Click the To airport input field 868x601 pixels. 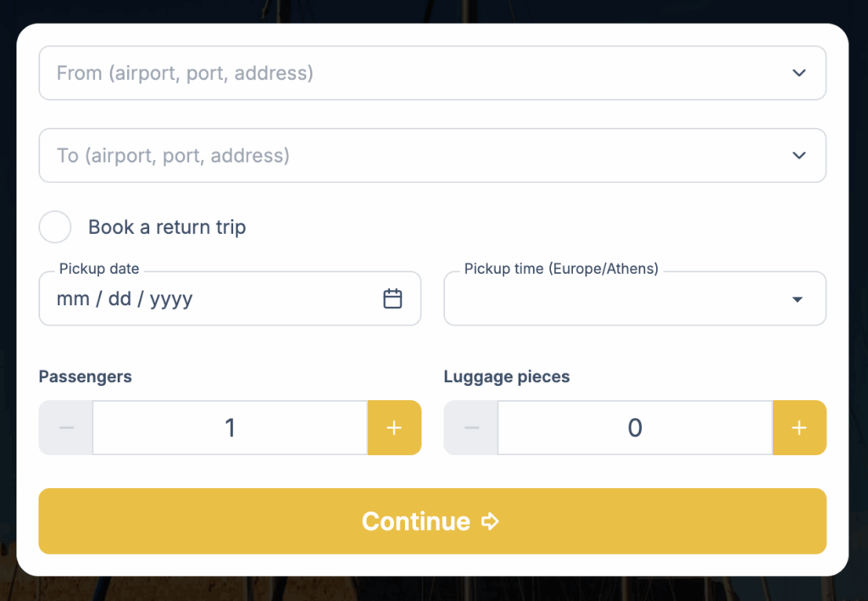click(x=339, y=155)
